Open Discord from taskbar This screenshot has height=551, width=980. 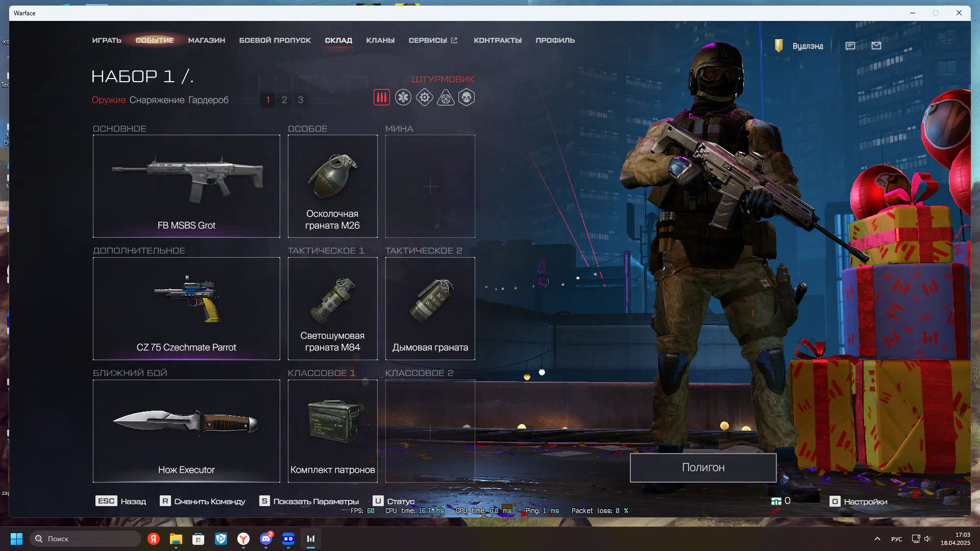tap(266, 539)
